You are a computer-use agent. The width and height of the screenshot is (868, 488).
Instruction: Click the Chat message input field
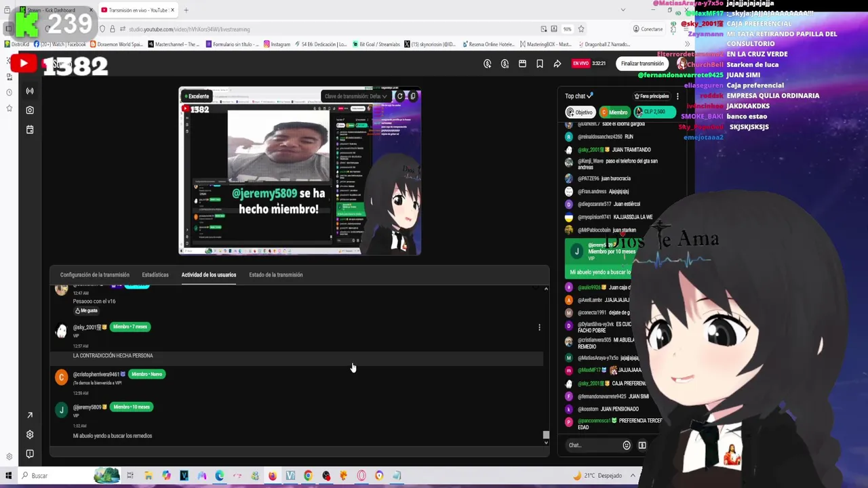pyautogui.click(x=593, y=445)
